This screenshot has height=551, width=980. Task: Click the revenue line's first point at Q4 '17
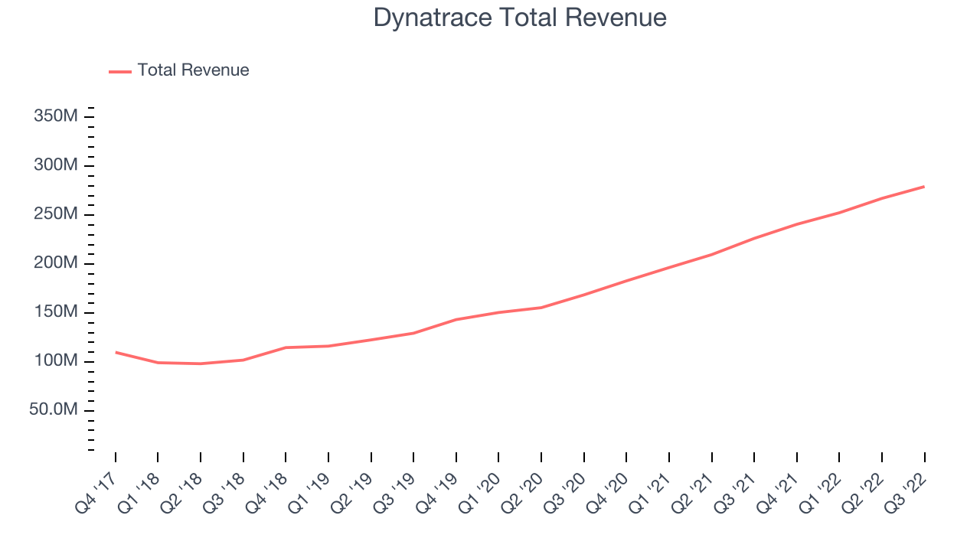click(116, 352)
